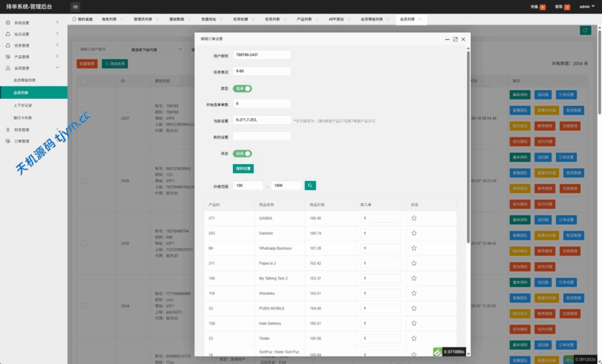Star the Genshin product row
Viewport: 602px width, 364px height.
[414, 233]
